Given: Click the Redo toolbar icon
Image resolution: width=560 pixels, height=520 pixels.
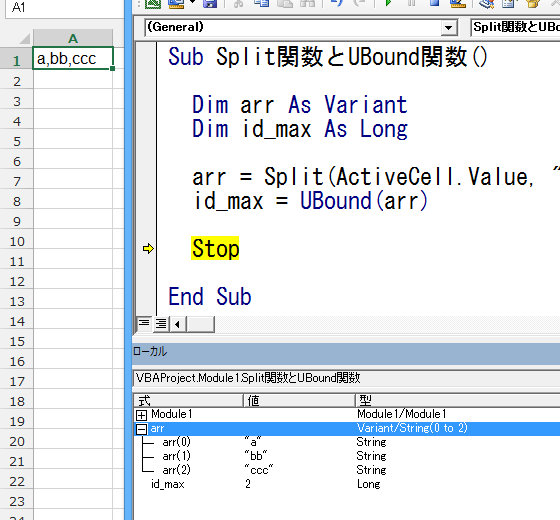Looking at the screenshot, I should (x=360, y=4).
